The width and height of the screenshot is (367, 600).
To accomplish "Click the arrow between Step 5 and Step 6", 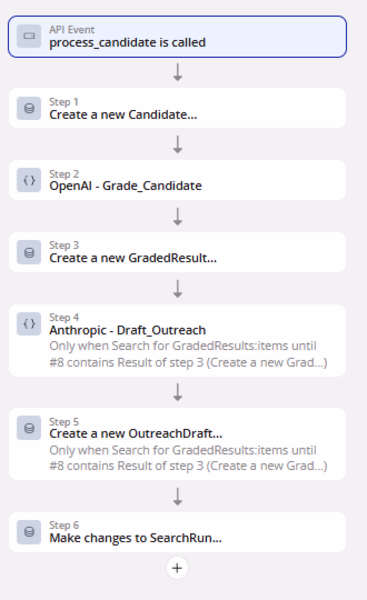I will (178, 496).
